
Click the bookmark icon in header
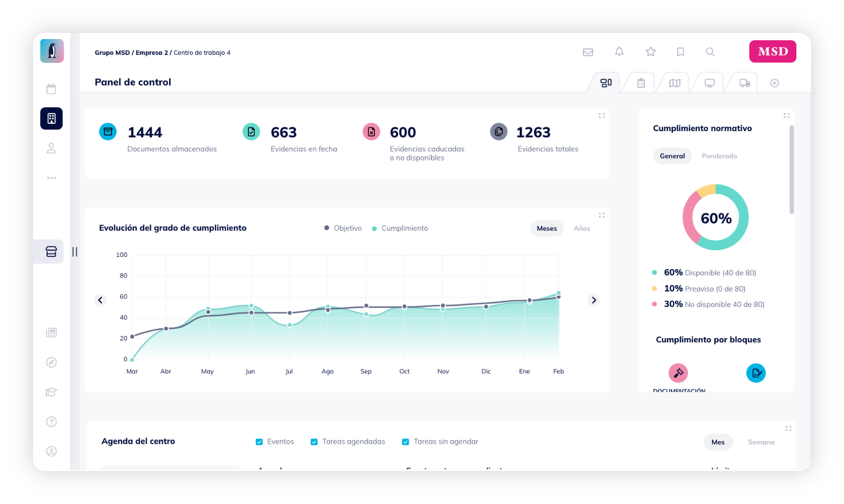coord(680,52)
